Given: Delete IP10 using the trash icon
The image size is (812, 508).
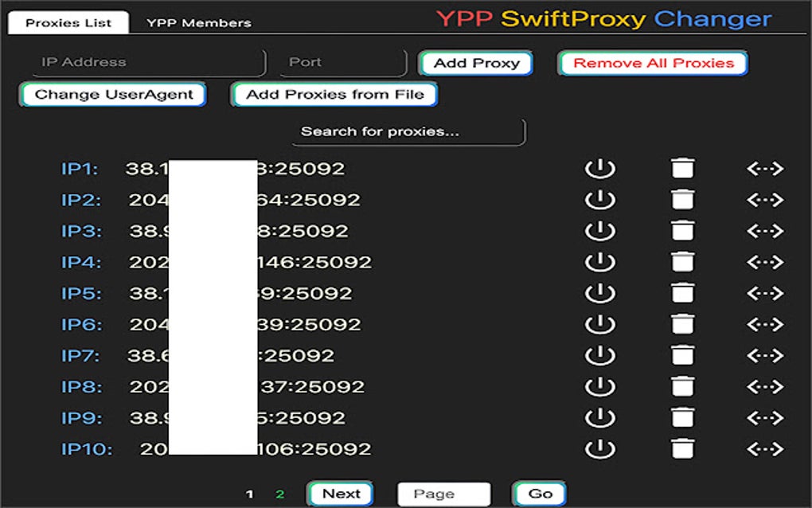Looking at the screenshot, I should click(683, 447).
